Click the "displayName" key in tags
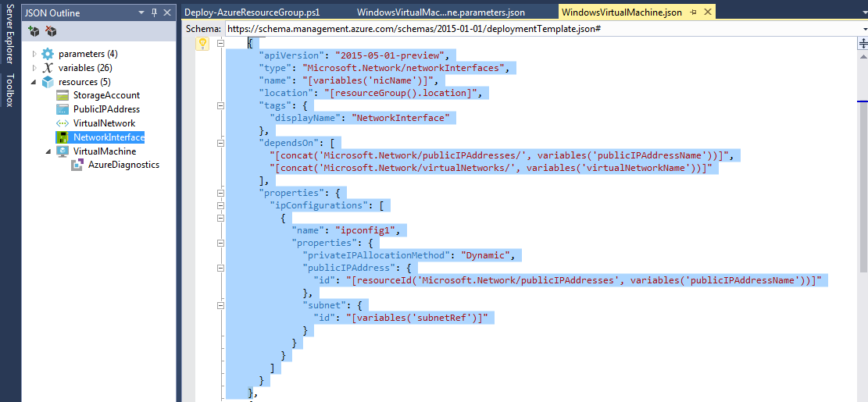Viewport: 868px width, 402px height. click(305, 118)
